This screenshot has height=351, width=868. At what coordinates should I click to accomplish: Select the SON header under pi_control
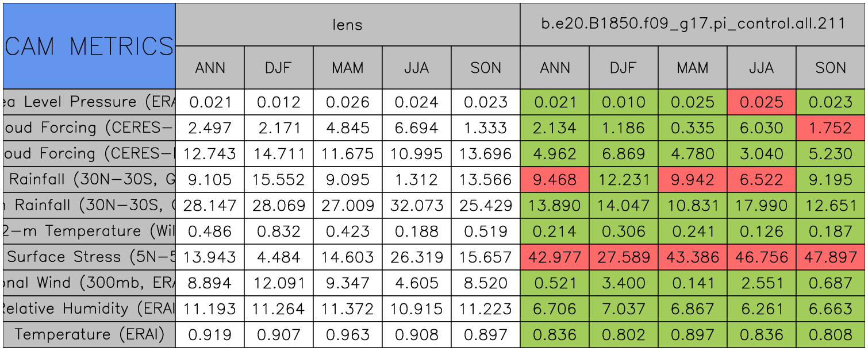coord(831,68)
